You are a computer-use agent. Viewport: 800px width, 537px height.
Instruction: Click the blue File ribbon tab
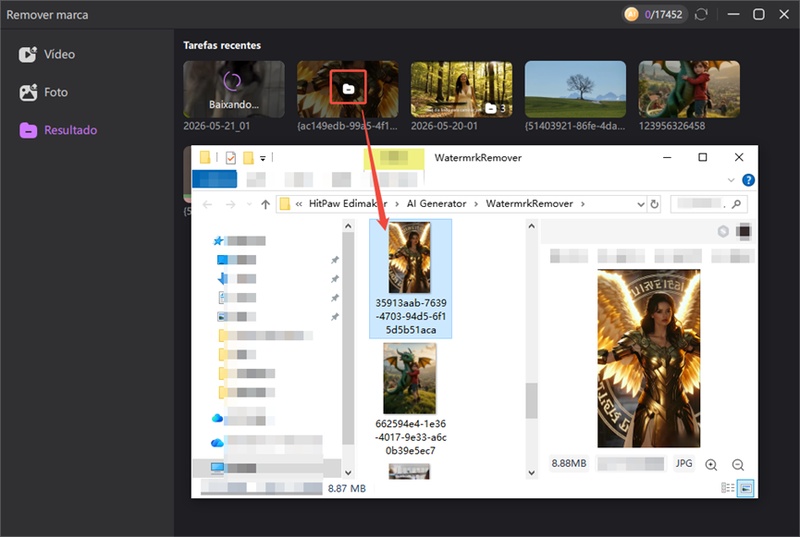point(214,179)
